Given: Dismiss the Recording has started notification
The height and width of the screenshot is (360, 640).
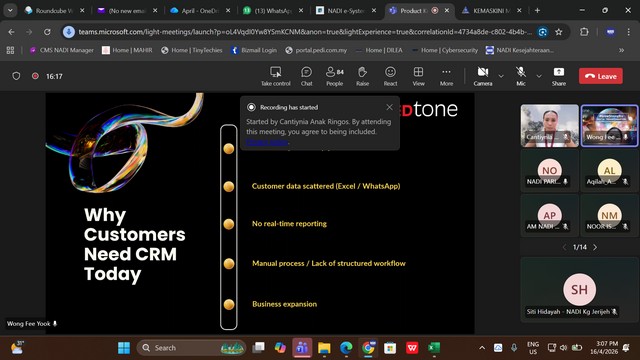Looking at the screenshot, I should (389, 107).
